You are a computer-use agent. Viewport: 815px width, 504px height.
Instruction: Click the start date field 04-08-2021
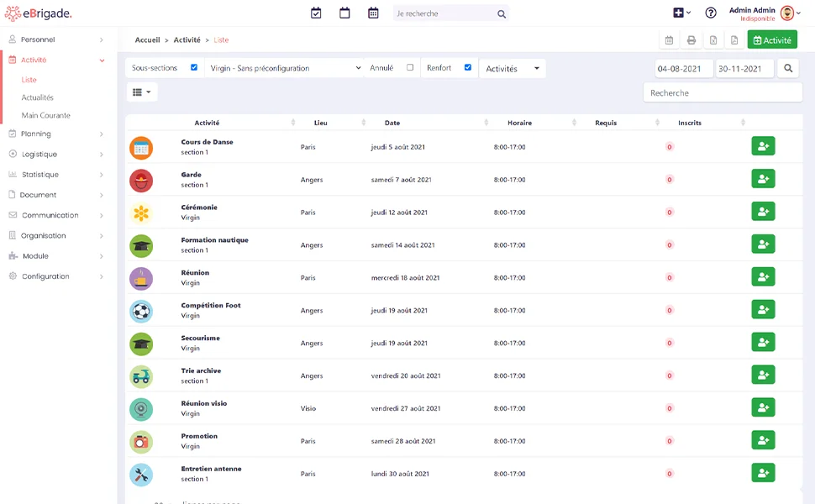[x=683, y=68]
